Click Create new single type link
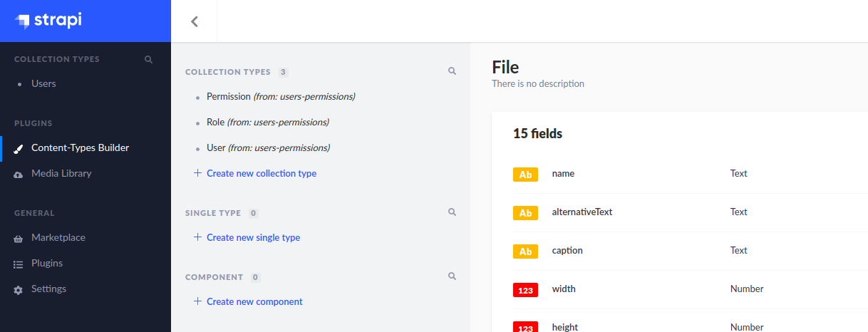 click(x=254, y=237)
